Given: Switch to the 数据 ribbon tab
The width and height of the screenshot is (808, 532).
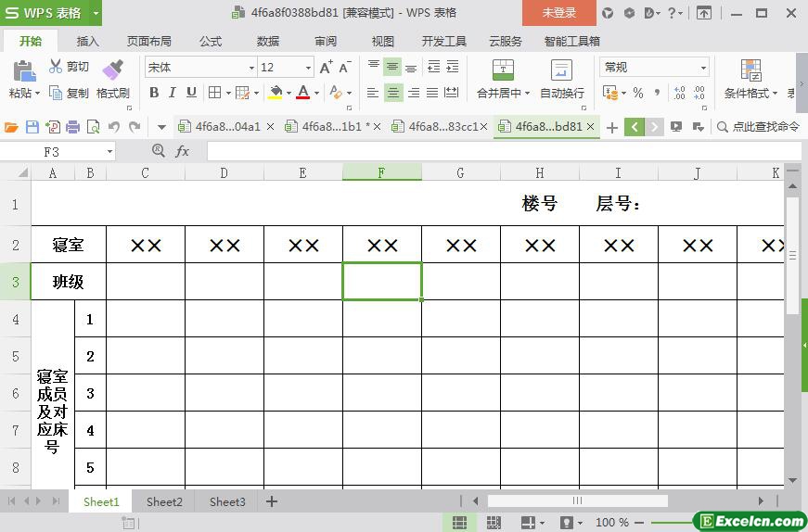Looking at the screenshot, I should pos(268,41).
